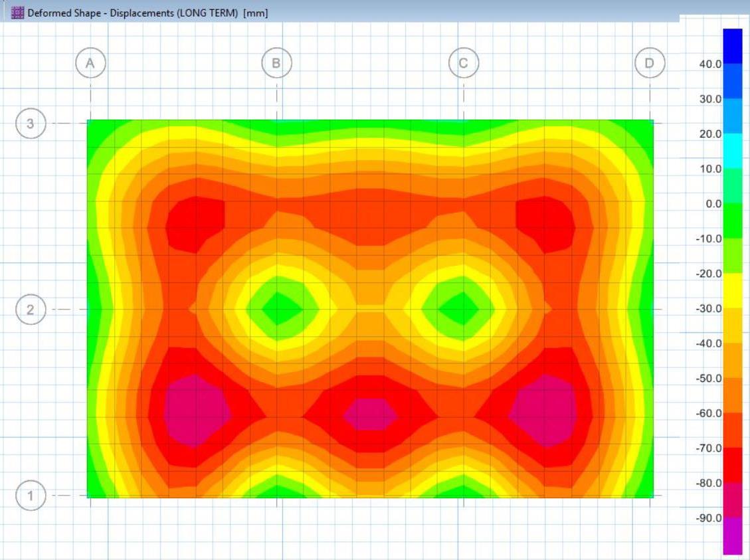Click the red legend band between -80.0 and -70.0

[732, 465]
